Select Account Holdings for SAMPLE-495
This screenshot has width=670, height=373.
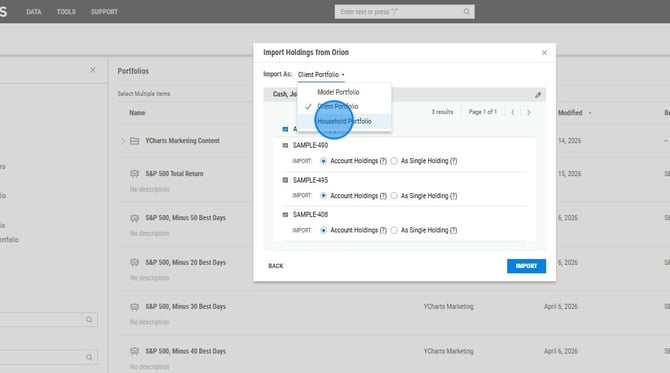pos(323,196)
